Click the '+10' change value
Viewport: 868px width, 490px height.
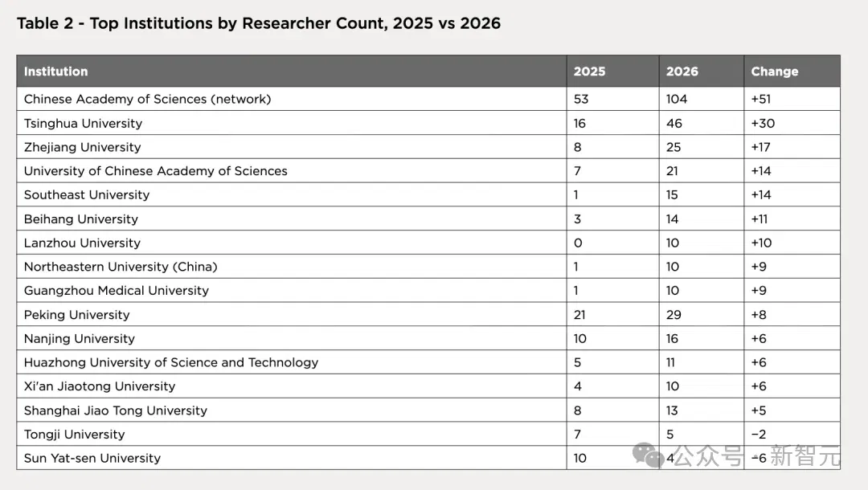click(x=761, y=243)
